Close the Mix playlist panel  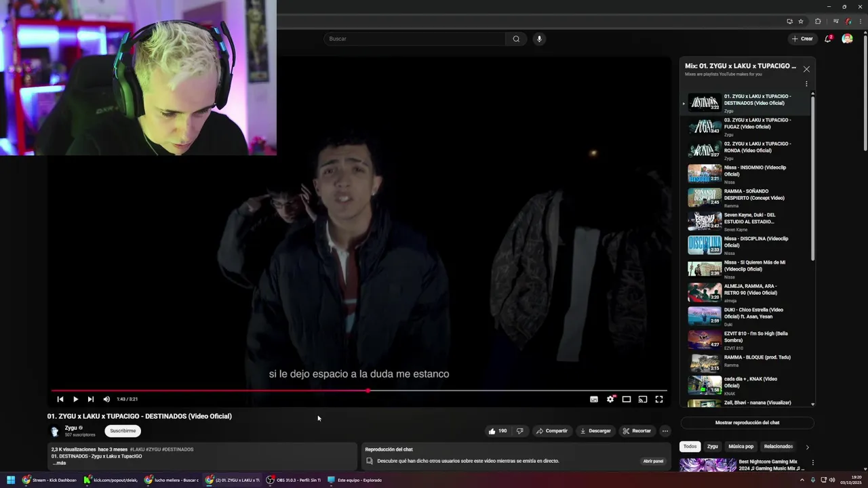(x=806, y=69)
